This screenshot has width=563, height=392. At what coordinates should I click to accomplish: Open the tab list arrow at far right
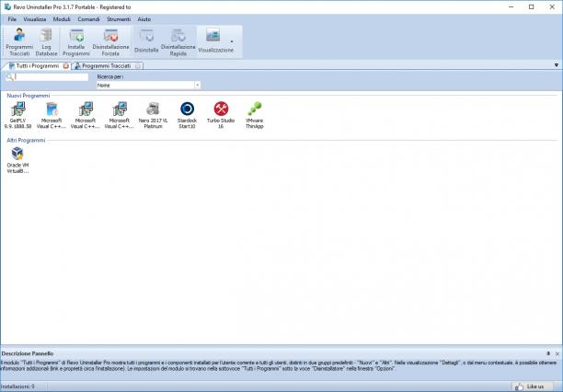coord(557,65)
